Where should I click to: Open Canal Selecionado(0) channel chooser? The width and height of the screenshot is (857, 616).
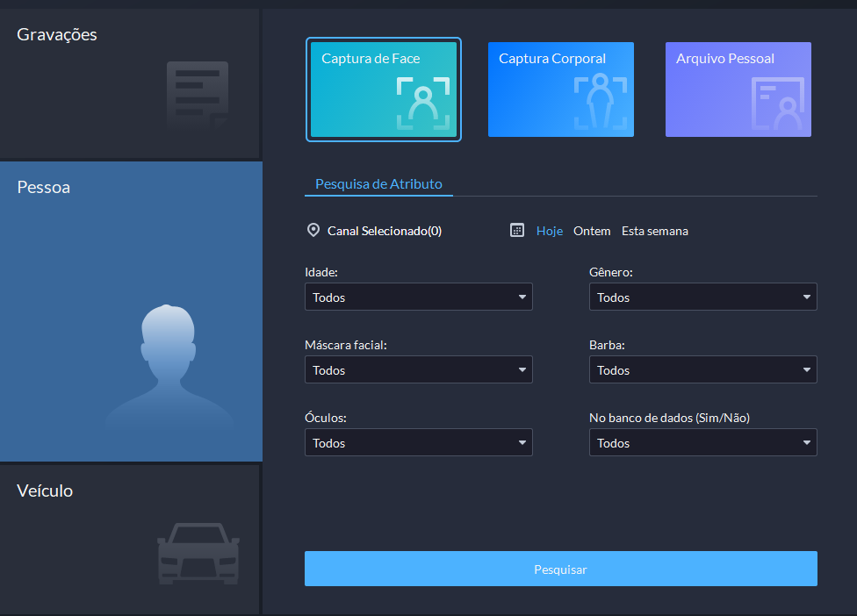point(385,231)
